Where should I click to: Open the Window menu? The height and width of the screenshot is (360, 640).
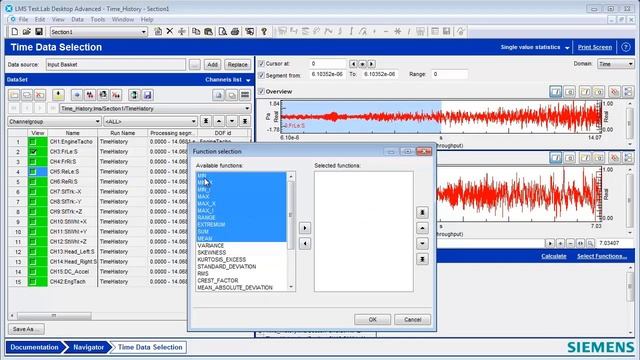pos(122,19)
